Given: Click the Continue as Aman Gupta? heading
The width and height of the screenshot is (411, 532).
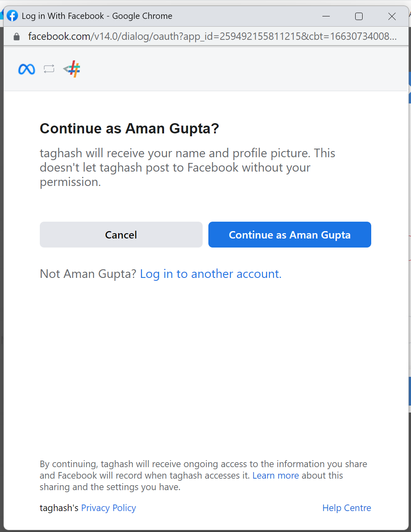Looking at the screenshot, I should pyautogui.click(x=129, y=128).
